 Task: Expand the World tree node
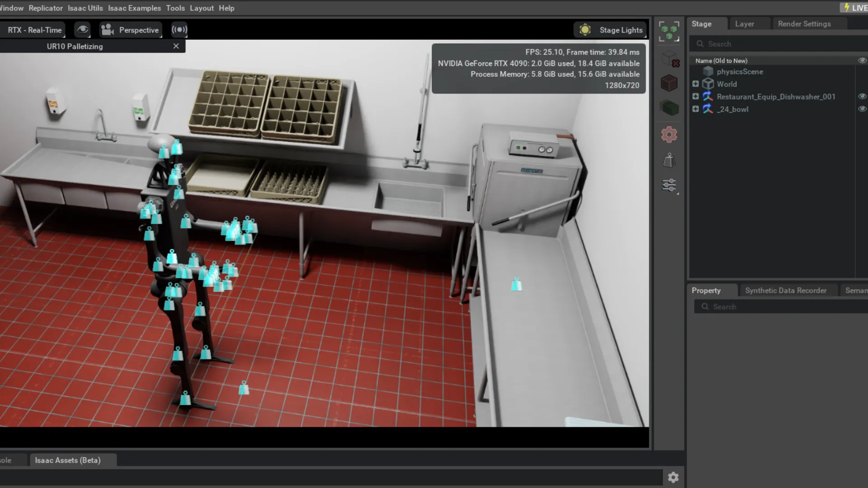[x=695, y=84]
